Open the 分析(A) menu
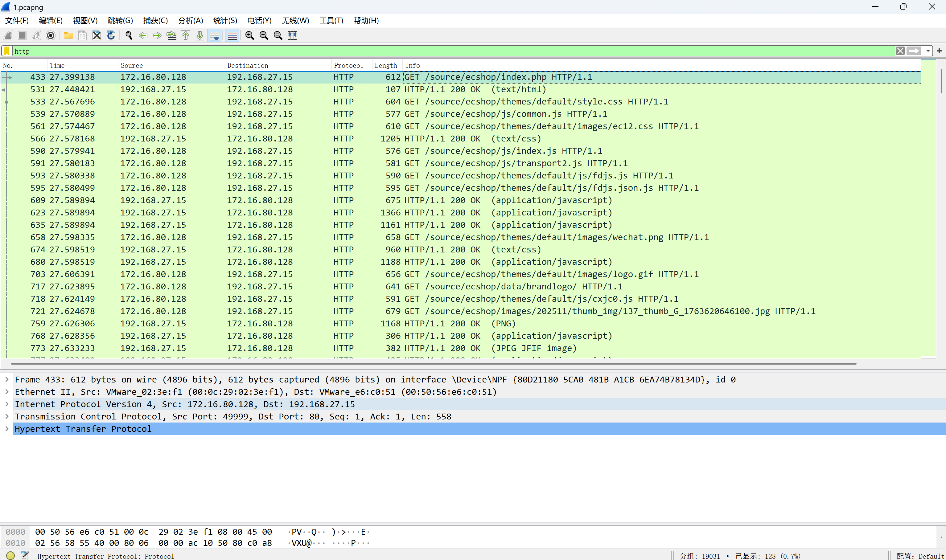This screenshot has width=946, height=560. tap(190, 21)
